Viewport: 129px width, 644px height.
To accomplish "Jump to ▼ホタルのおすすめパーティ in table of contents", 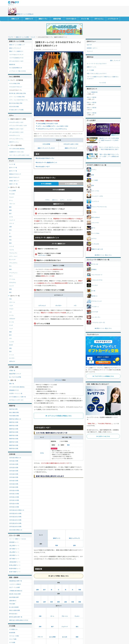I will coord(45,158).
